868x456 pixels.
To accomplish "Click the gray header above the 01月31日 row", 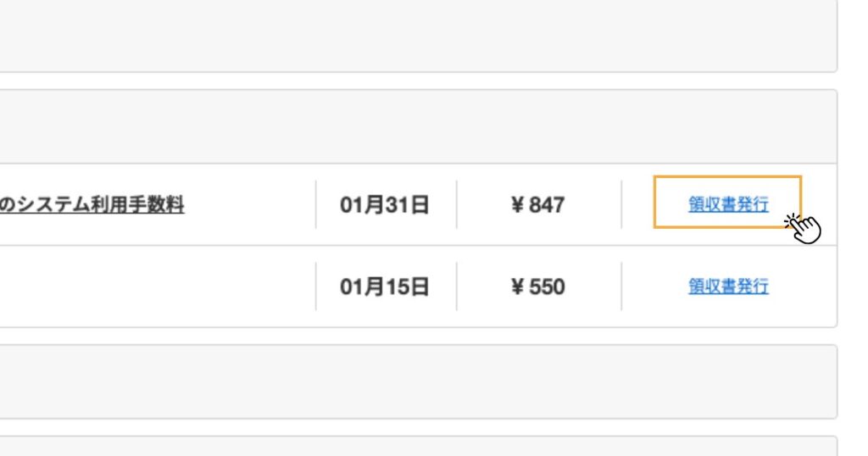I will pyautogui.click(x=418, y=127).
